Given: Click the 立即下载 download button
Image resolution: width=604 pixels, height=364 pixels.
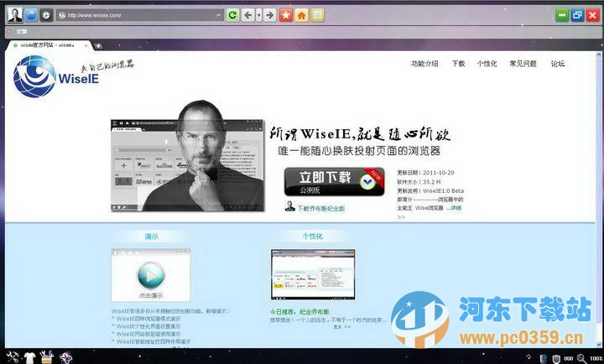Looking at the screenshot, I should click(335, 181).
